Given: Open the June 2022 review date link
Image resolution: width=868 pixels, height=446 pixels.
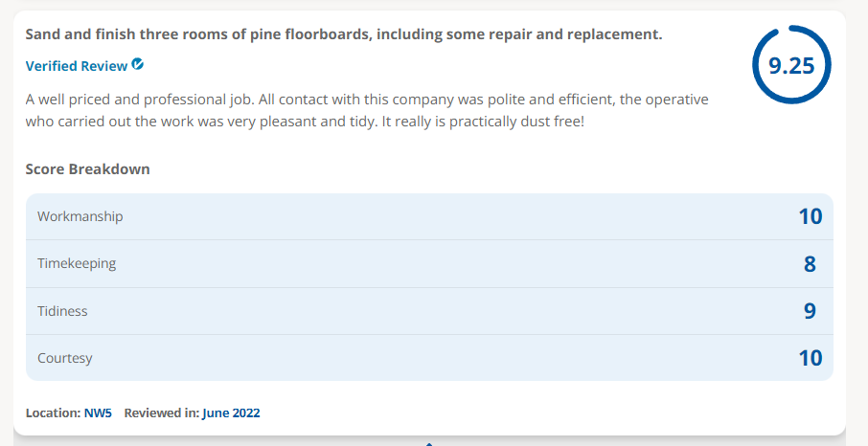Looking at the screenshot, I should 231,413.
